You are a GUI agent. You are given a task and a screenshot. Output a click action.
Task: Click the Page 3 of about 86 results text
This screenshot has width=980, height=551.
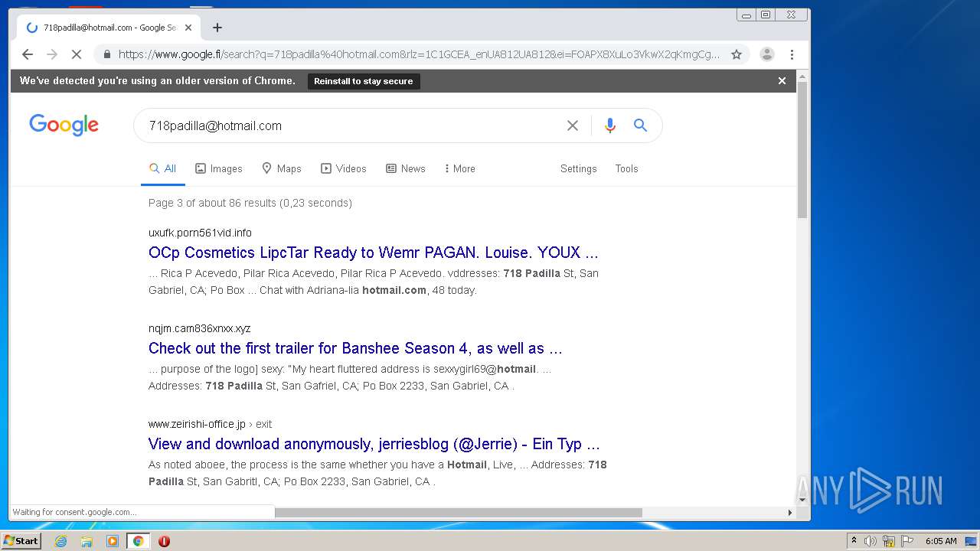tap(250, 203)
